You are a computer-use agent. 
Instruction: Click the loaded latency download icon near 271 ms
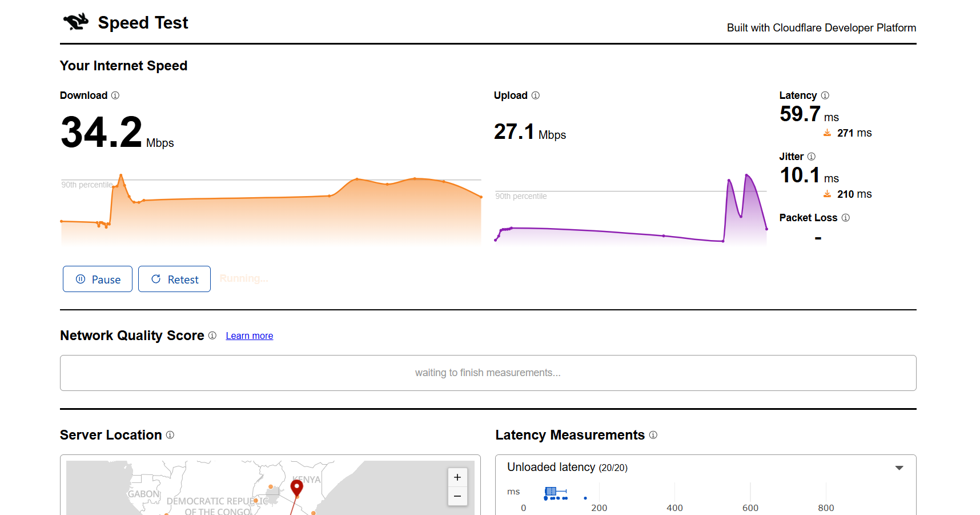(827, 133)
